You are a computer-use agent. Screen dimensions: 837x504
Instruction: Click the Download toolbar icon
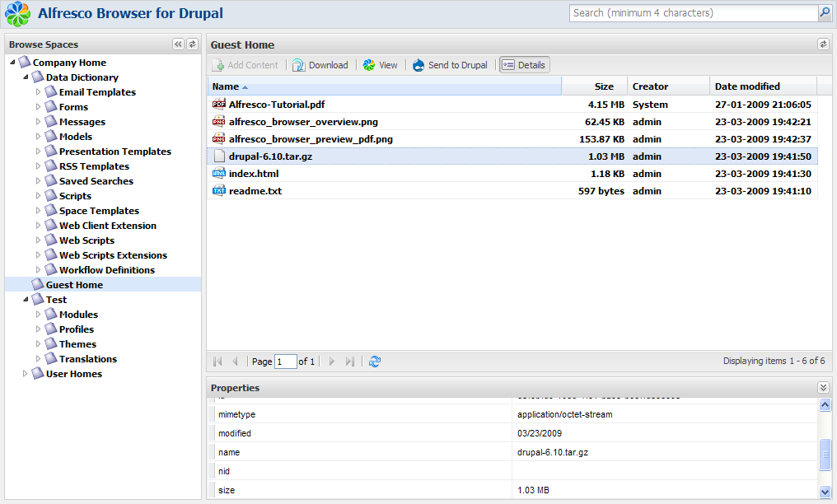(x=299, y=65)
